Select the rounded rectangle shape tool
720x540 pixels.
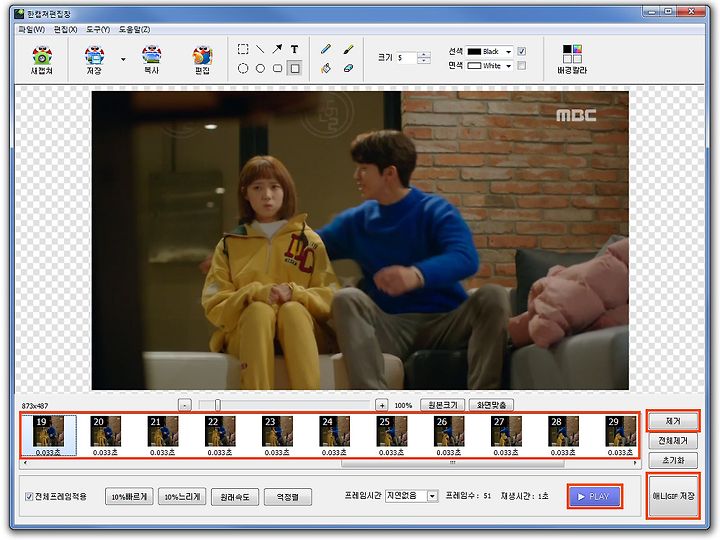pyautogui.click(x=277, y=68)
